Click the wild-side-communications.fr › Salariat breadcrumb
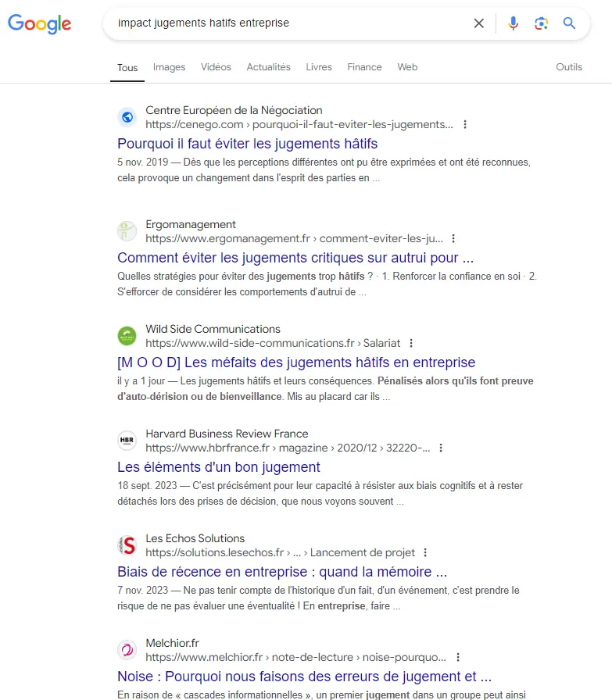The image size is (612, 700). coord(273,343)
